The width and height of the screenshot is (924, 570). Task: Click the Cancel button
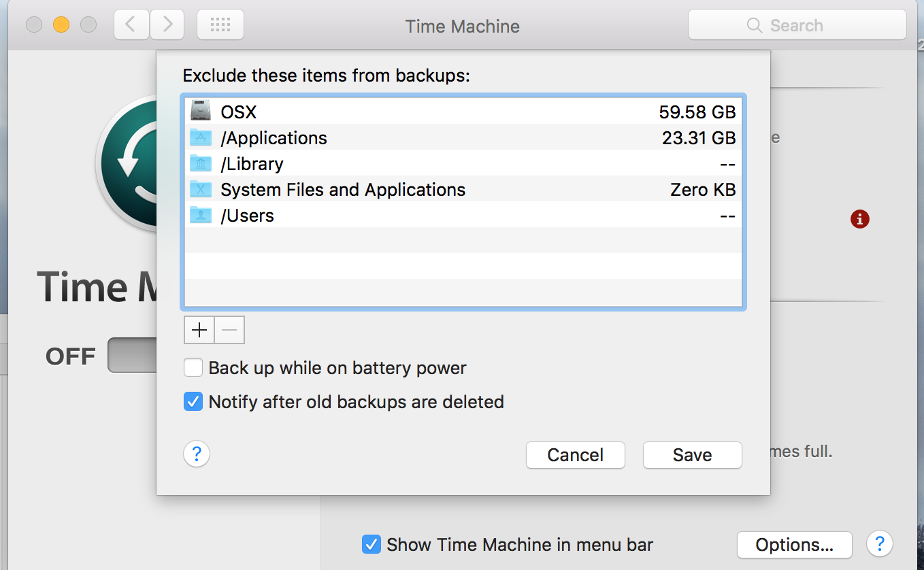[x=576, y=455]
